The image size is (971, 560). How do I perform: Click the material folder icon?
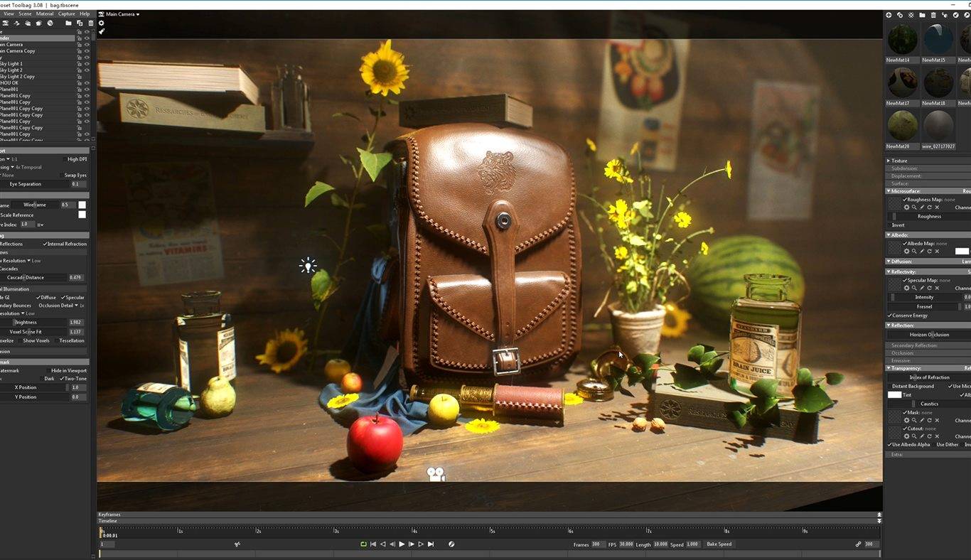click(922, 15)
